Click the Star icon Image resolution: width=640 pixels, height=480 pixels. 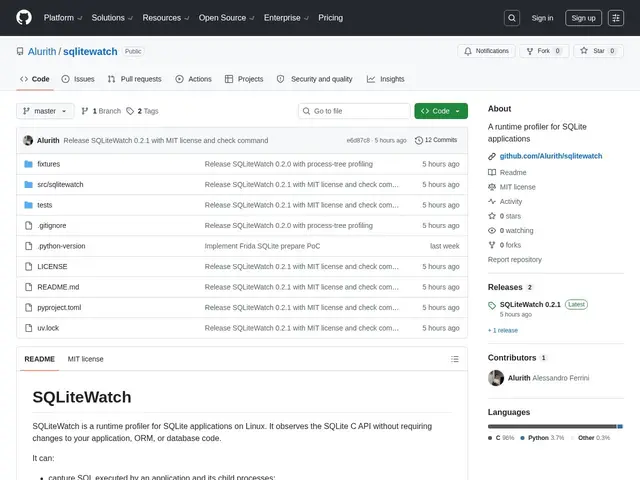click(584, 51)
